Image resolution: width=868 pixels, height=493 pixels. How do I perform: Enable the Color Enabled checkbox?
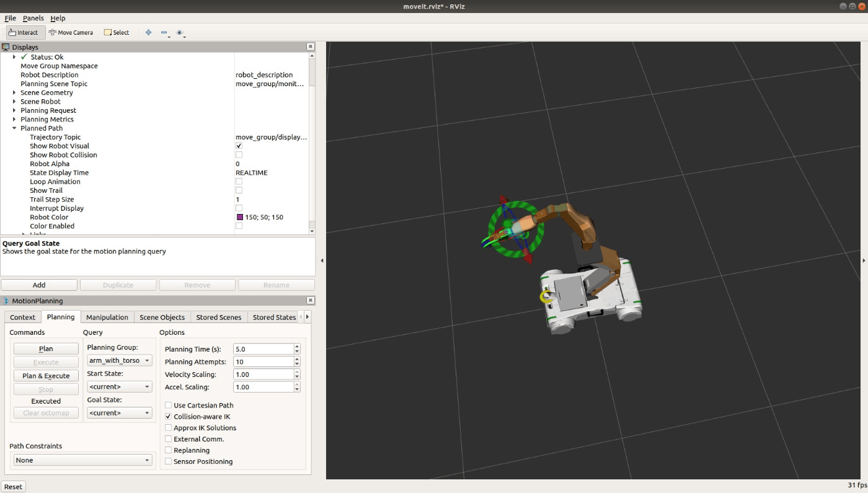tap(239, 226)
